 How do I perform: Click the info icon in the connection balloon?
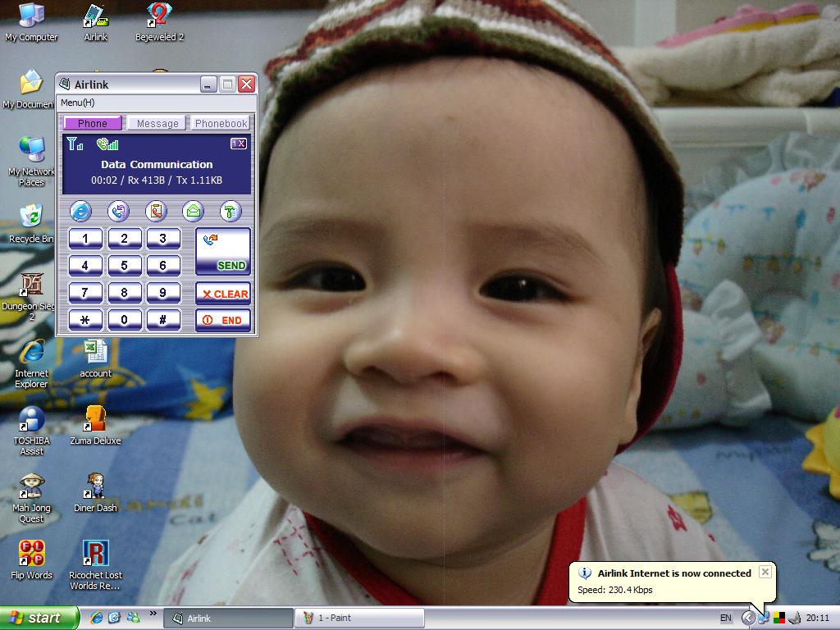(584, 573)
